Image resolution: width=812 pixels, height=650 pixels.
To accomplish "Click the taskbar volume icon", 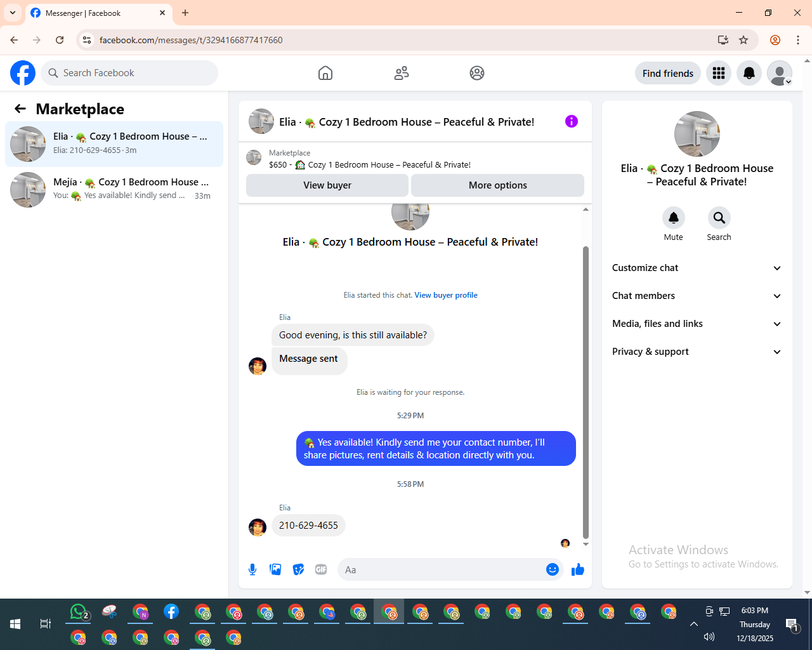I will click(x=709, y=637).
